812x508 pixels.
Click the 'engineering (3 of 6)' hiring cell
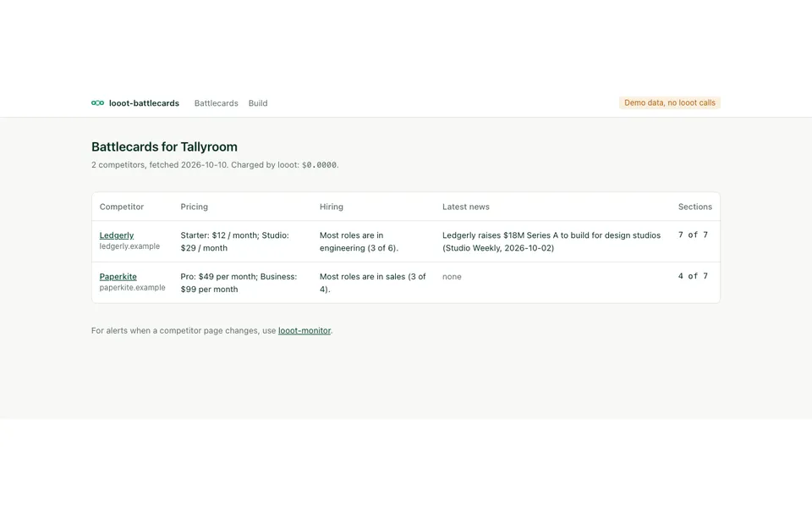(373, 241)
